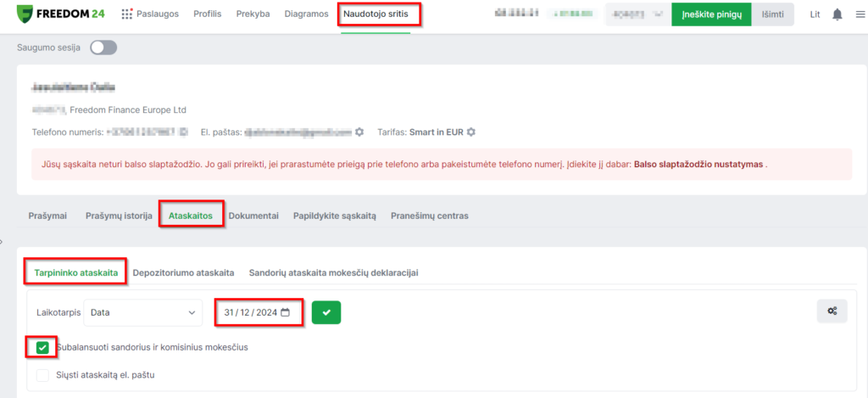Click the Freedom24 logo
Screen dimensions: 868x398
59,14
